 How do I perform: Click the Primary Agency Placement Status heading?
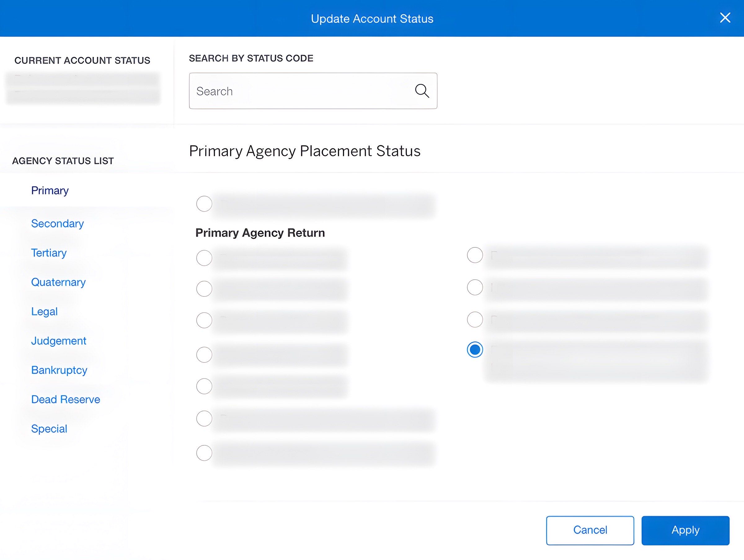(305, 151)
